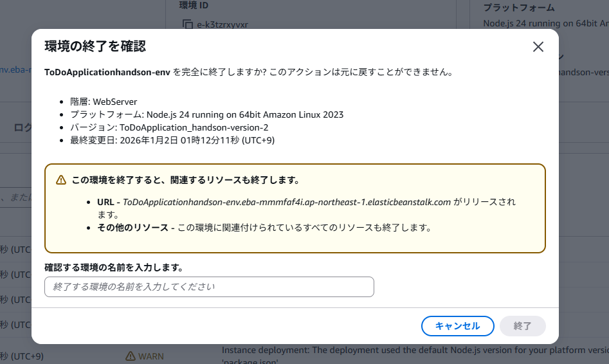Viewport: 609px width, 364px height.
Task: Click the 確認する環境の名前を入力します label
Action: point(114,268)
